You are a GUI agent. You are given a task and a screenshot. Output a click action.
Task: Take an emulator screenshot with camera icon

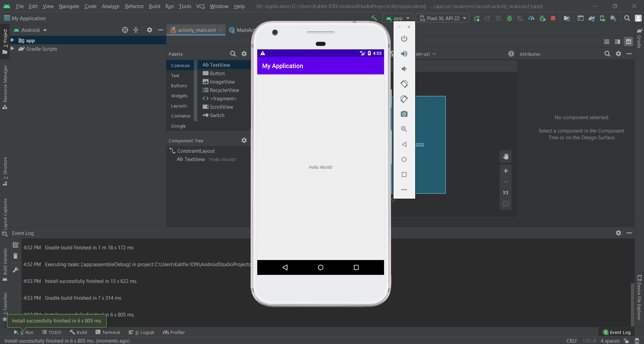click(404, 114)
